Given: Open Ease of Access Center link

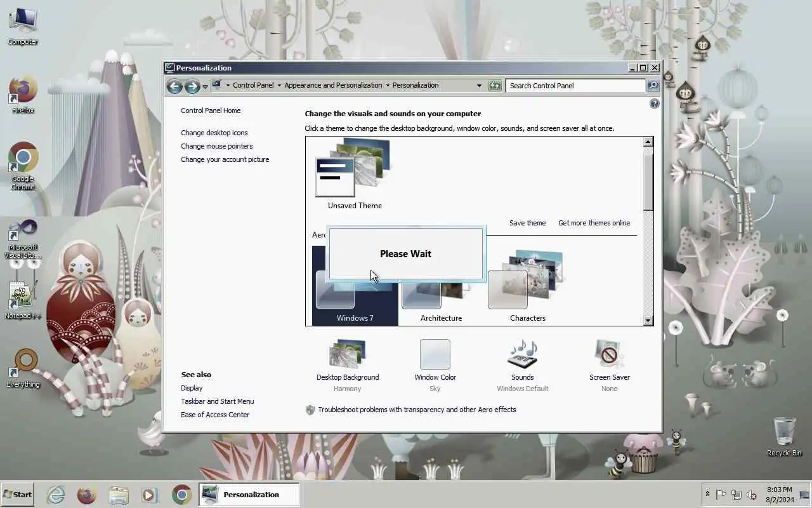Looking at the screenshot, I should click(x=215, y=415).
